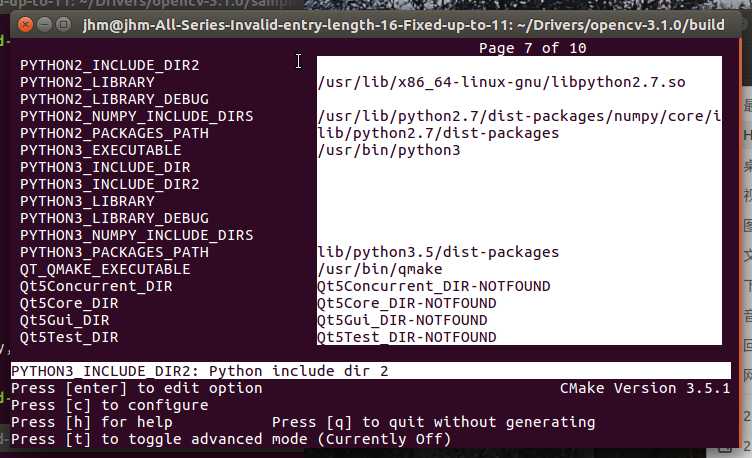Click the title bar text of terminal
The width and height of the screenshot is (752, 458).
click(x=403, y=24)
